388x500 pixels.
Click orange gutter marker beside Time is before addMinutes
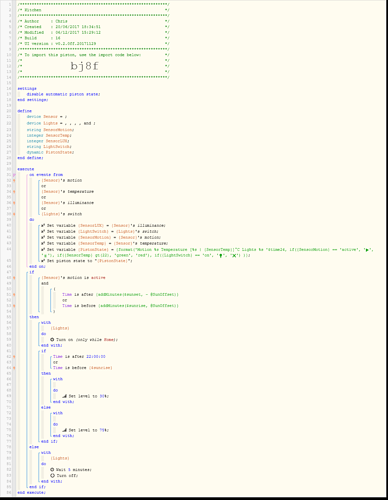[x=14, y=306]
